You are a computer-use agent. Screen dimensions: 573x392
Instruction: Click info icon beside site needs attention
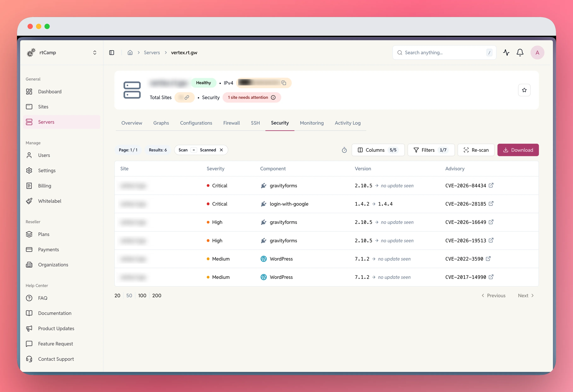click(x=273, y=98)
